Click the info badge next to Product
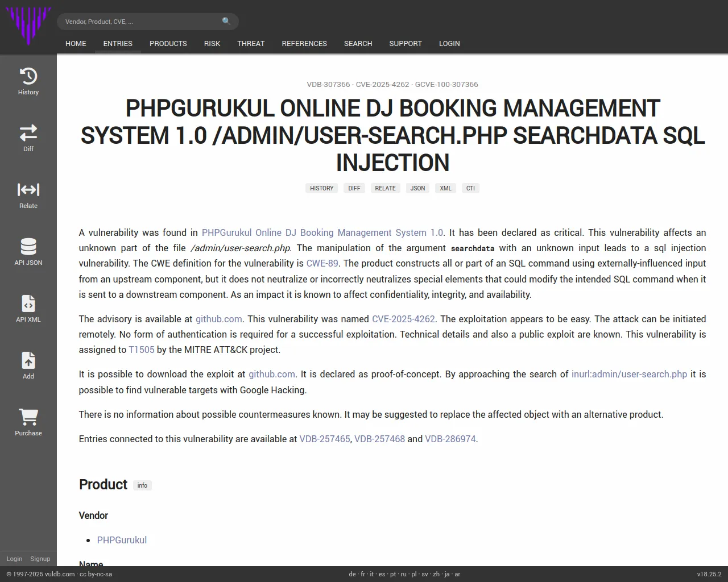 [x=142, y=485]
